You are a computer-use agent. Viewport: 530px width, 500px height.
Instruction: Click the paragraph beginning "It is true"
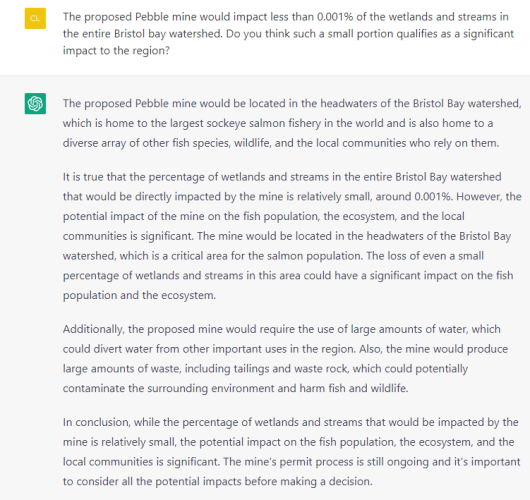(292, 236)
